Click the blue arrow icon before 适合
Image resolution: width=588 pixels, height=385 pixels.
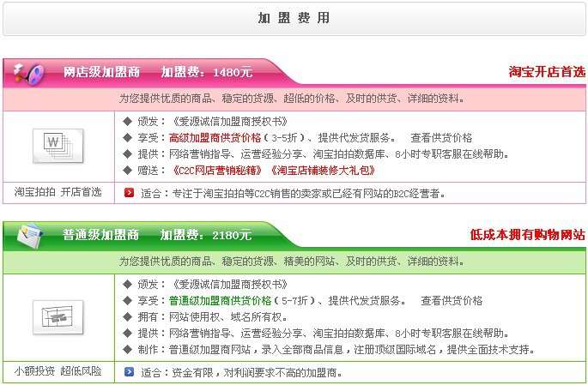tap(129, 372)
